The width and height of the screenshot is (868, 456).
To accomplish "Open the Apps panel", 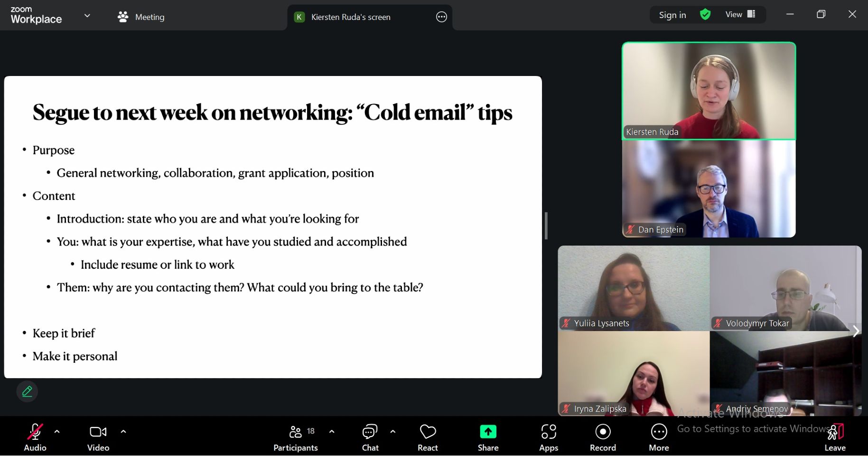I will pos(549,437).
